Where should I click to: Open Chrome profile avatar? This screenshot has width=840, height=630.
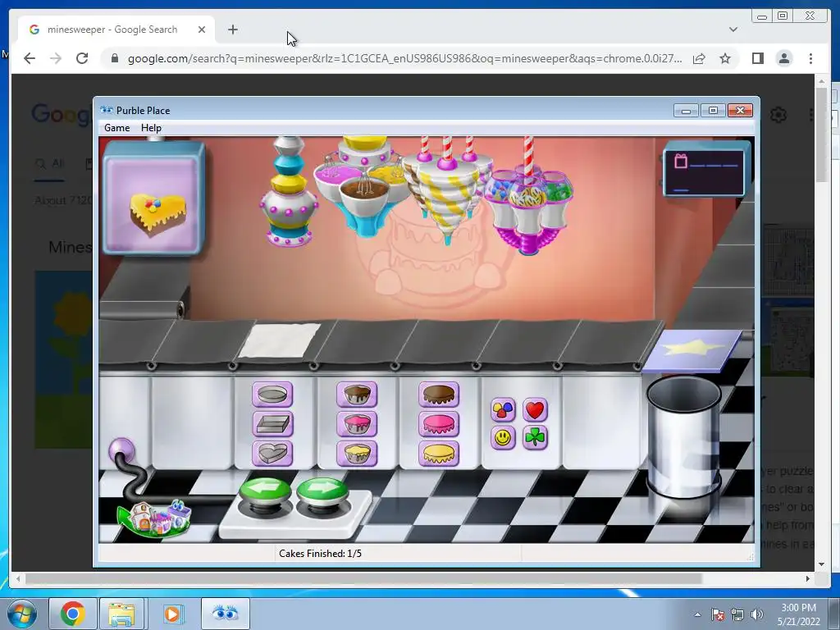click(784, 58)
